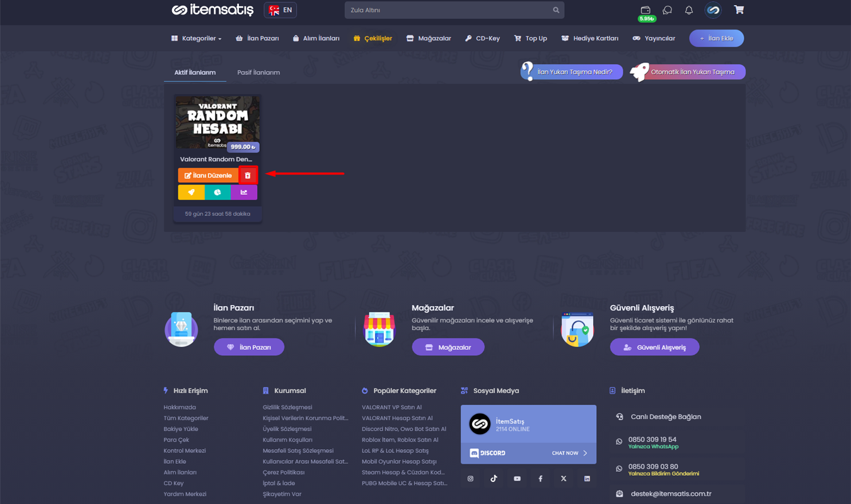Click the purple Mağazalar button
This screenshot has width=851, height=504.
[x=448, y=347]
